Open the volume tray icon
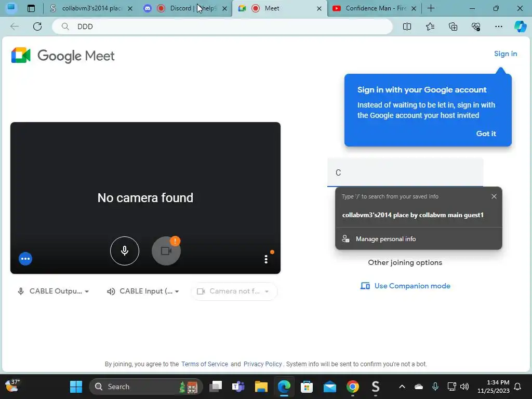 (464, 387)
